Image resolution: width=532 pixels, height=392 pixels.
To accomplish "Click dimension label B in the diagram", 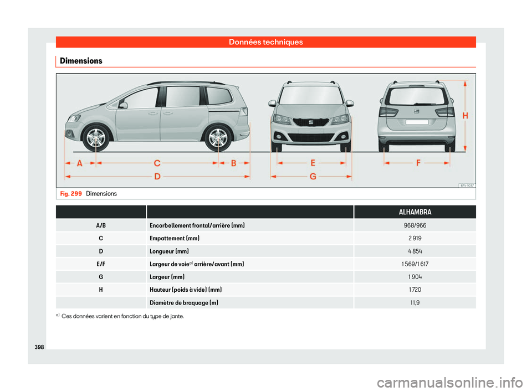I will (233, 163).
